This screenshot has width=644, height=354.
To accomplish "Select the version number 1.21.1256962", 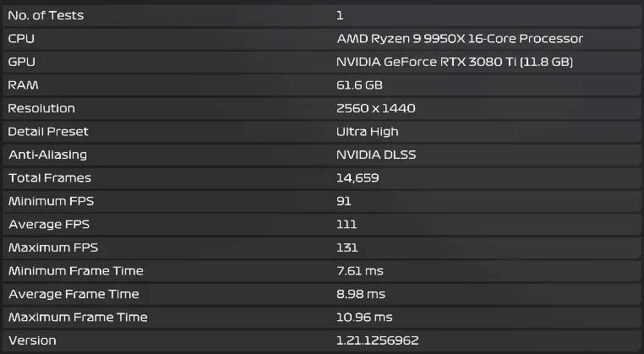I will pos(377,340).
